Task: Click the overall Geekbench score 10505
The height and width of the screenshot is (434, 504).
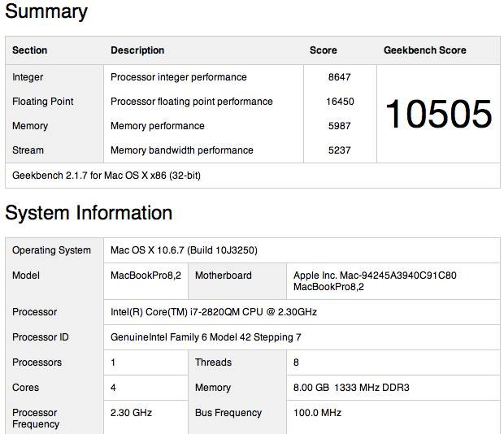Action: pyautogui.click(x=438, y=114)
